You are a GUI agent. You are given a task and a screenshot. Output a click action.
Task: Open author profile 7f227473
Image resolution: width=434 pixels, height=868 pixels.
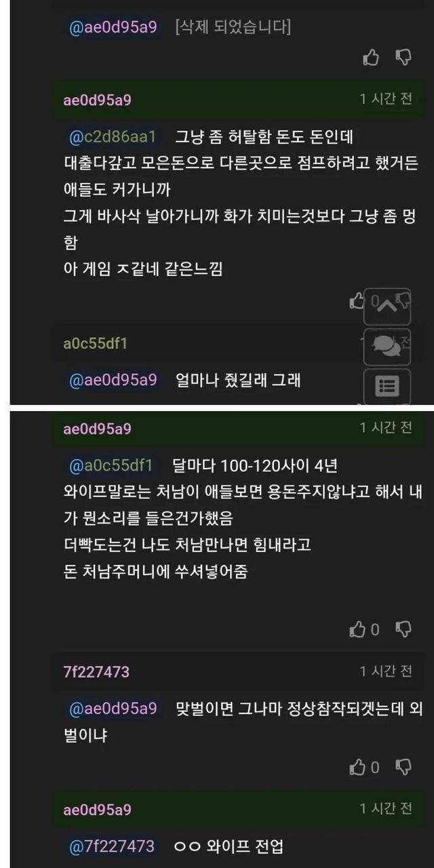coord(96,672)
